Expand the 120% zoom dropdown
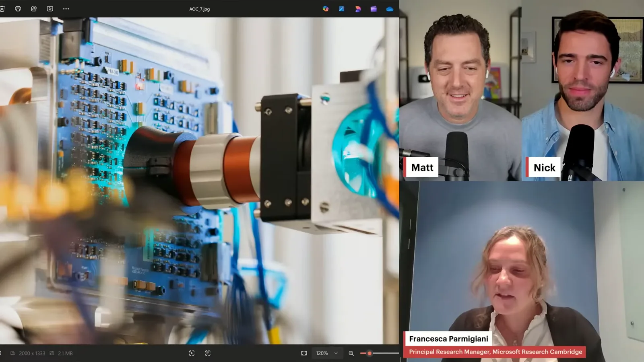 pyautogui.click(x=327, y=353)
